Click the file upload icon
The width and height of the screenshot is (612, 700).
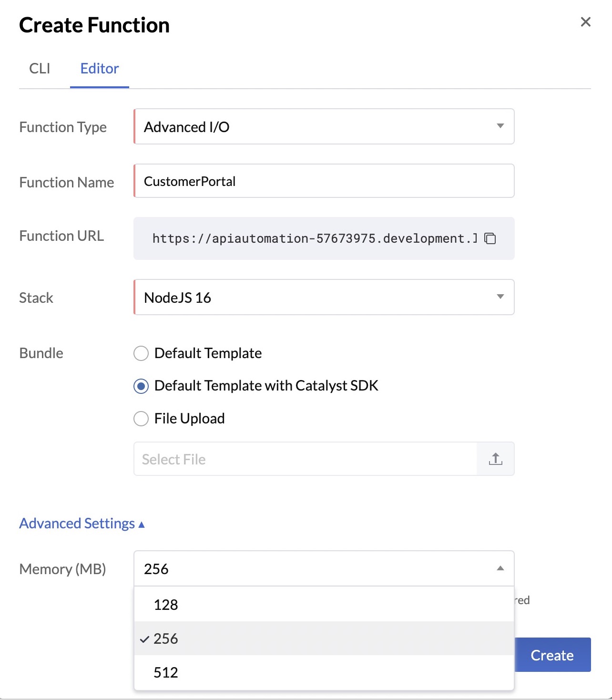click(x=496, y=459)
